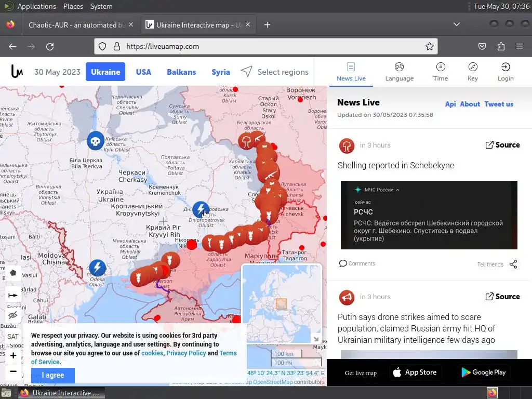Switch to the USA map
The height and width of the screenshot is (399, 532).
pos(143,72)
